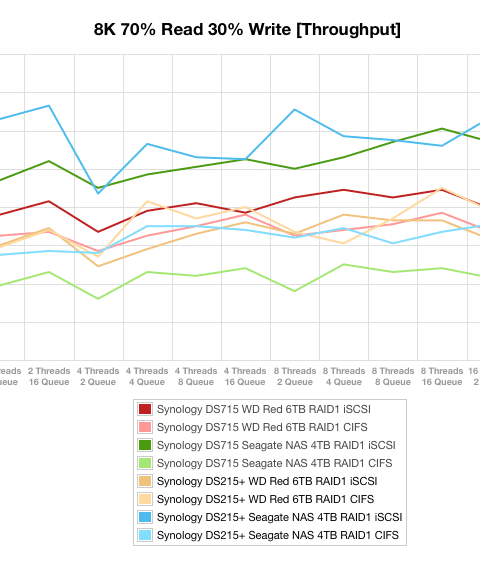Click the 4 Threads 4 Queue axis label
The height and width of the screenshot is (579, 480).
[147, 376]
